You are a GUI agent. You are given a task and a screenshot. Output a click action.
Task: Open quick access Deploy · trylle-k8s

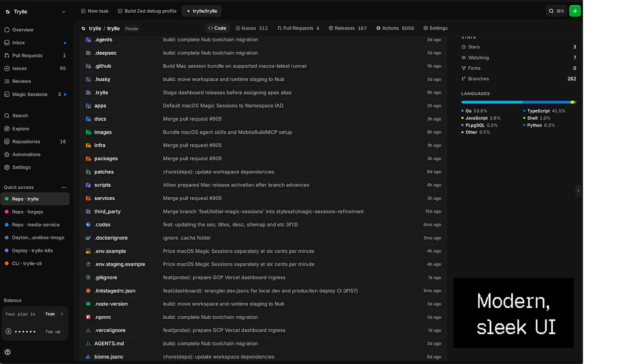pos(35,251)
